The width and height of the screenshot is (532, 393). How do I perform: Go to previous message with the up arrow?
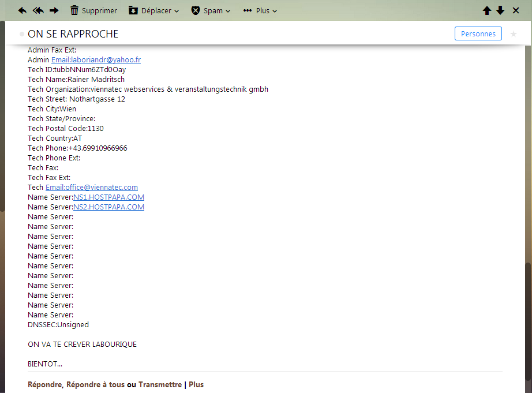[486, 10]
